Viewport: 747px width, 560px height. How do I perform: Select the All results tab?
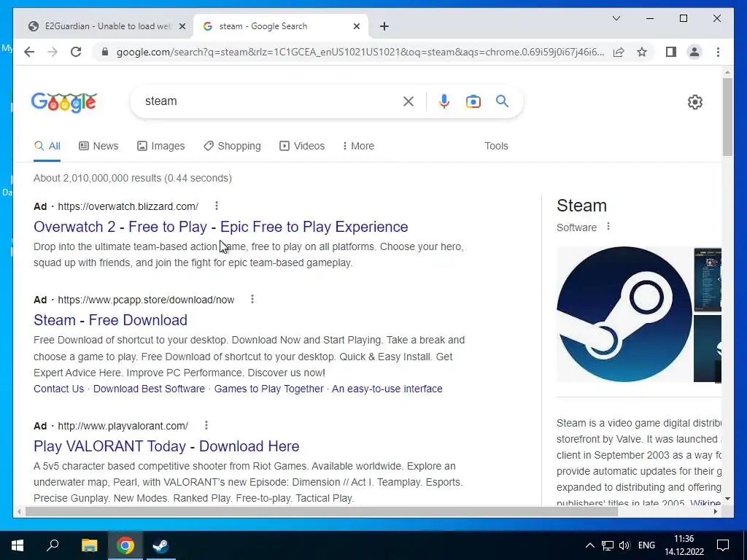pos(47,146)
